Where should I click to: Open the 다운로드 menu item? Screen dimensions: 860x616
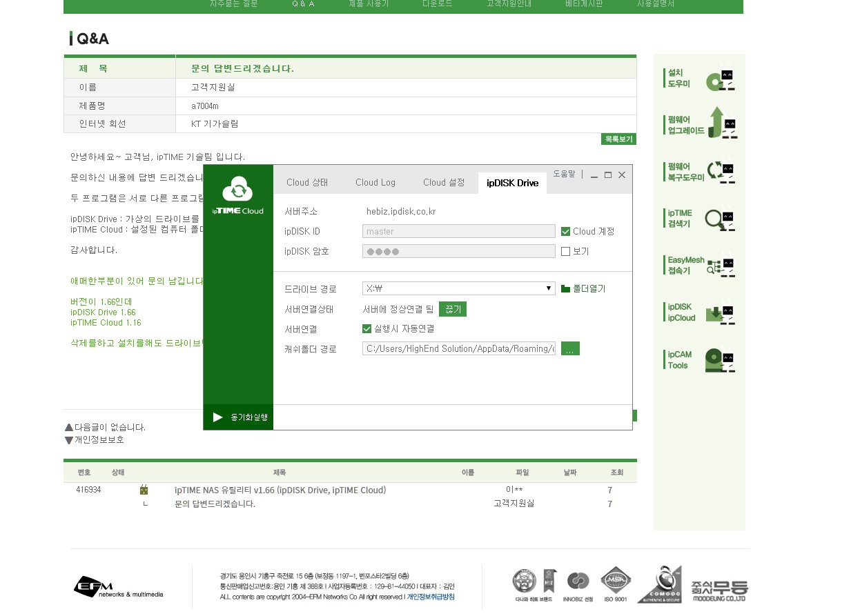pos(438,4)
